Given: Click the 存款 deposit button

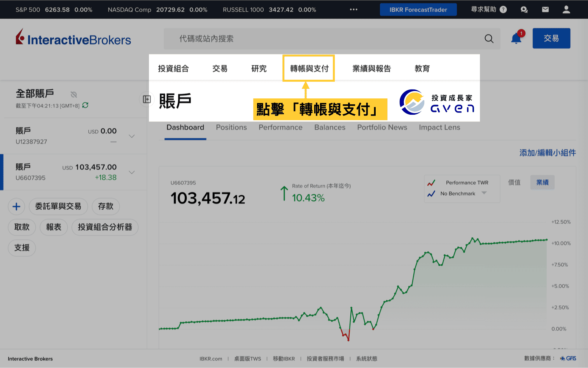Looking at the screenshot, I should tap(106, 206).
